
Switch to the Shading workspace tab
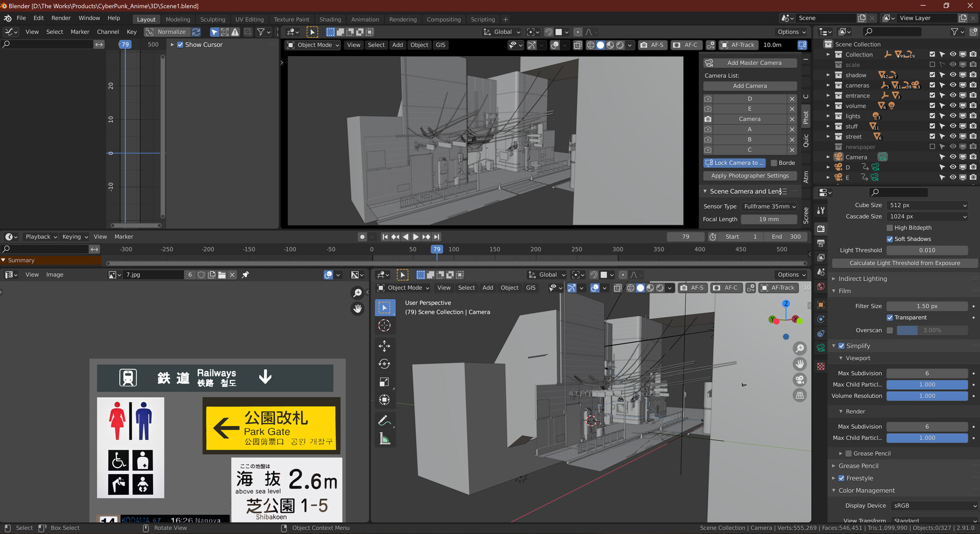(330, 19)
